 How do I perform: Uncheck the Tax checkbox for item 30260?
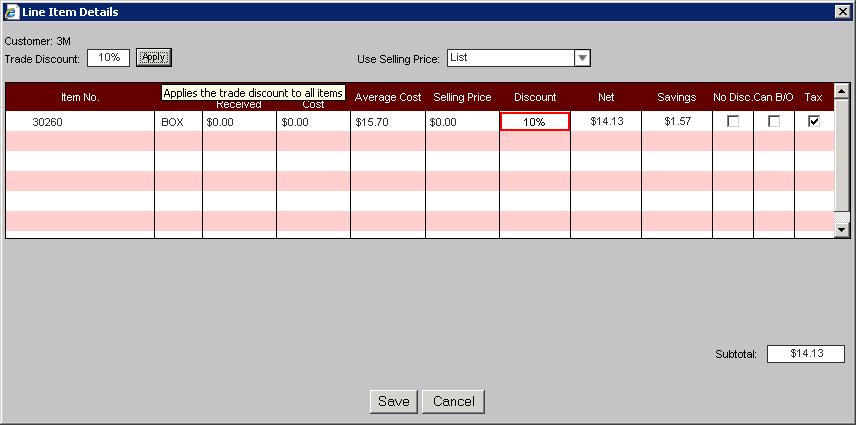(x=814, y=121)
